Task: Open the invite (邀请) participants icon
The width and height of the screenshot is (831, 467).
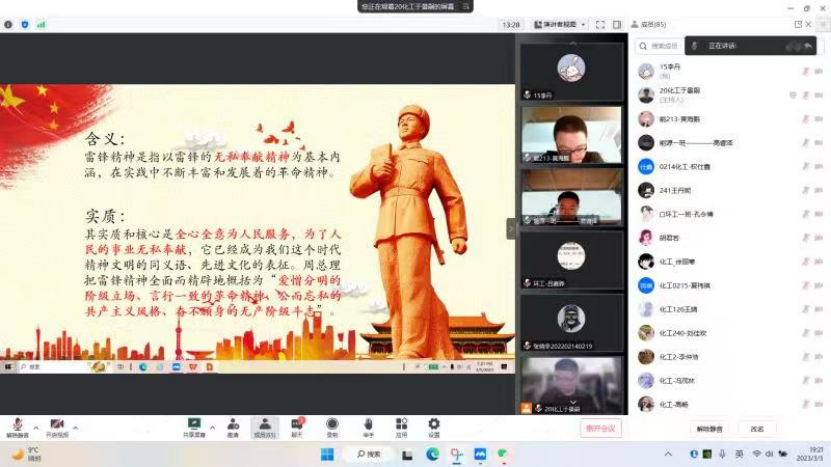Action: (x=232, y=426)
